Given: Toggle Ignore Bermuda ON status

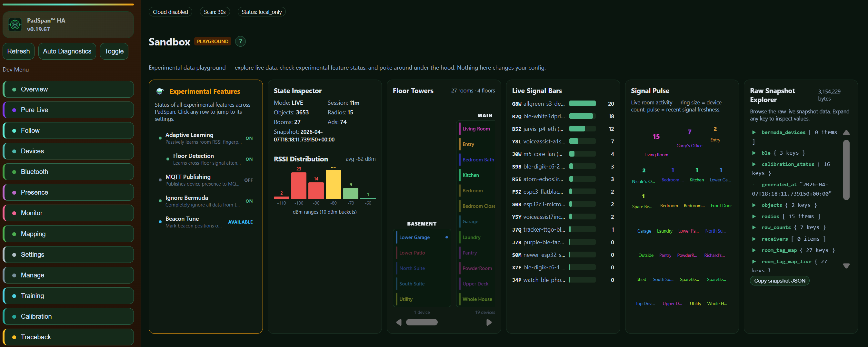Looking at the screenshot, I should tap(249, 201).
